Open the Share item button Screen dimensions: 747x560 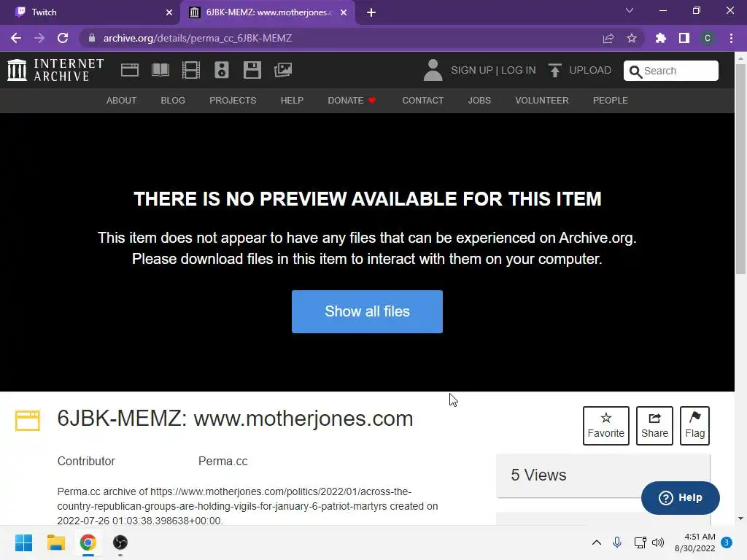click(x=654, y=426)
